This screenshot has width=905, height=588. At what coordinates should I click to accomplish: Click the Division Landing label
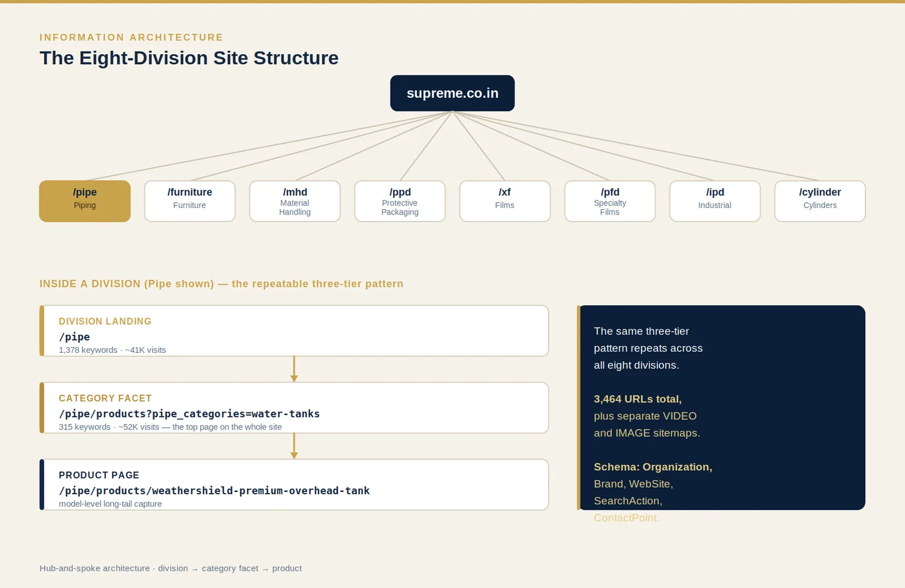coord(105,321)
